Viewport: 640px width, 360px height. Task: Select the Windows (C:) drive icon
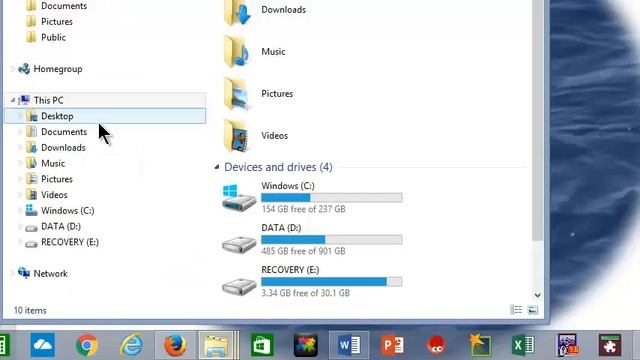pos(239,197)
